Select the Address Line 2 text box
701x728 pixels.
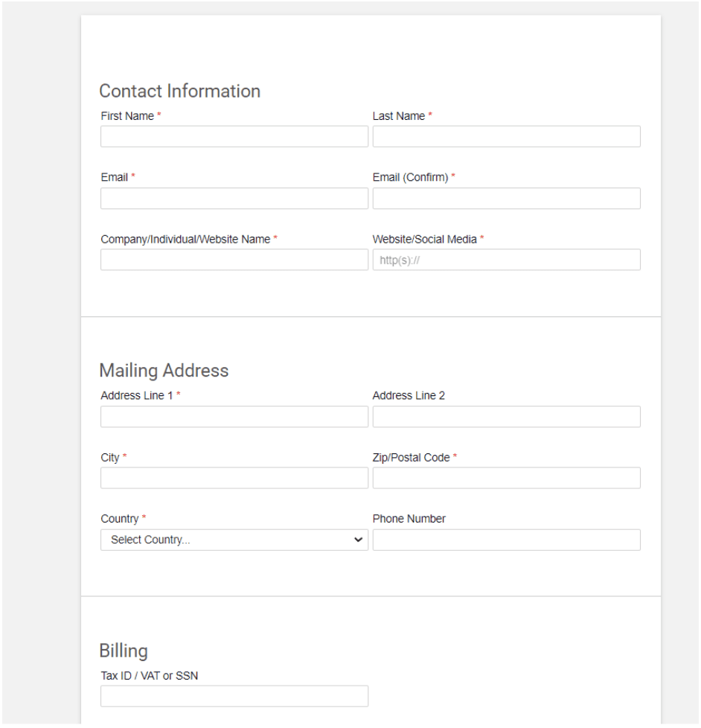click(x=506, y=417)
